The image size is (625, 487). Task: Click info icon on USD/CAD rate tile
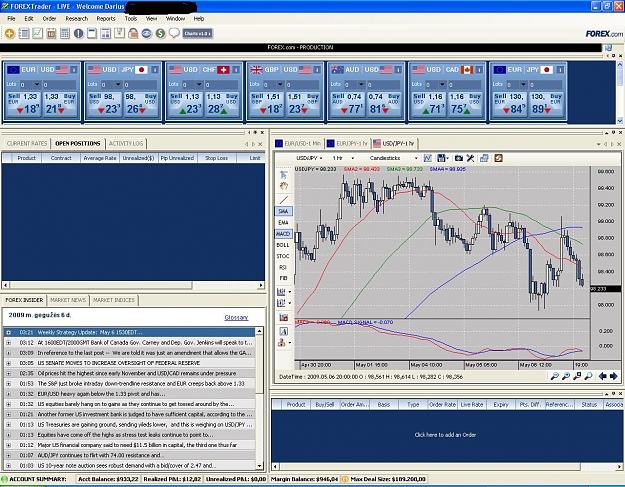click(479, 70)
